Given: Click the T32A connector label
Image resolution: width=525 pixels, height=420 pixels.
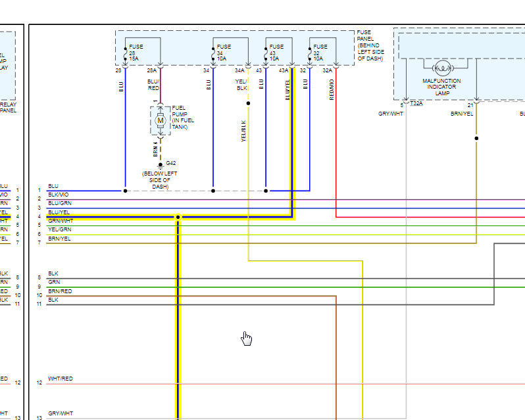Looking at the screenshot, I should pyautogui.click(x=416, y=103).
